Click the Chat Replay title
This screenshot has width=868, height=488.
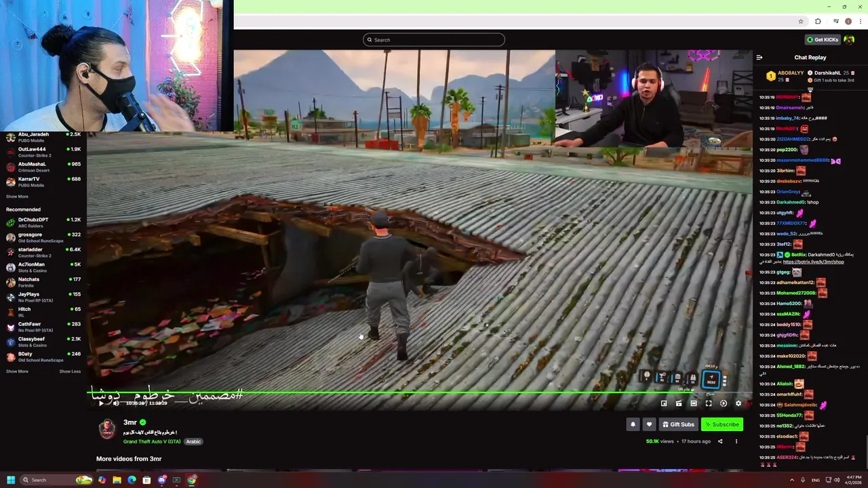click(810, 58)
